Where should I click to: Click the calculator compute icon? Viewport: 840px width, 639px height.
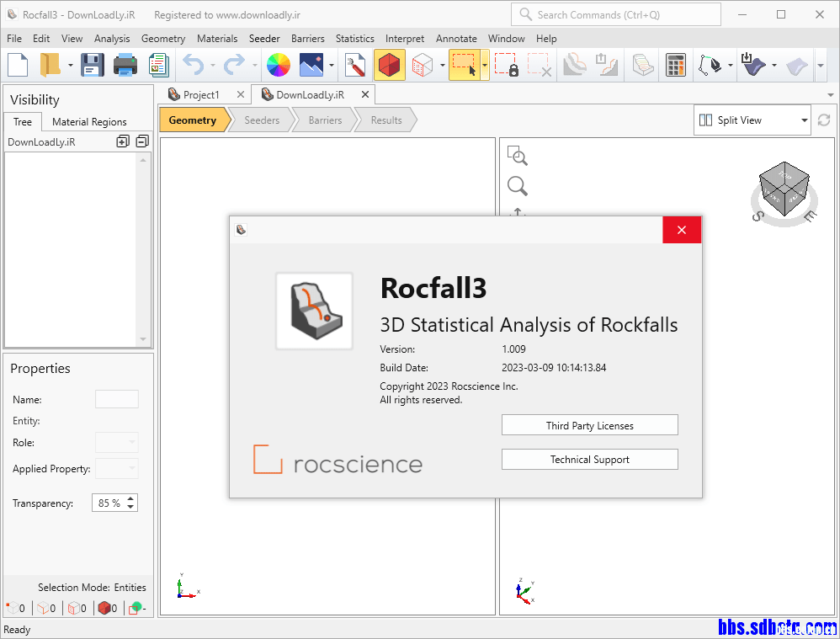coord(675,65)
